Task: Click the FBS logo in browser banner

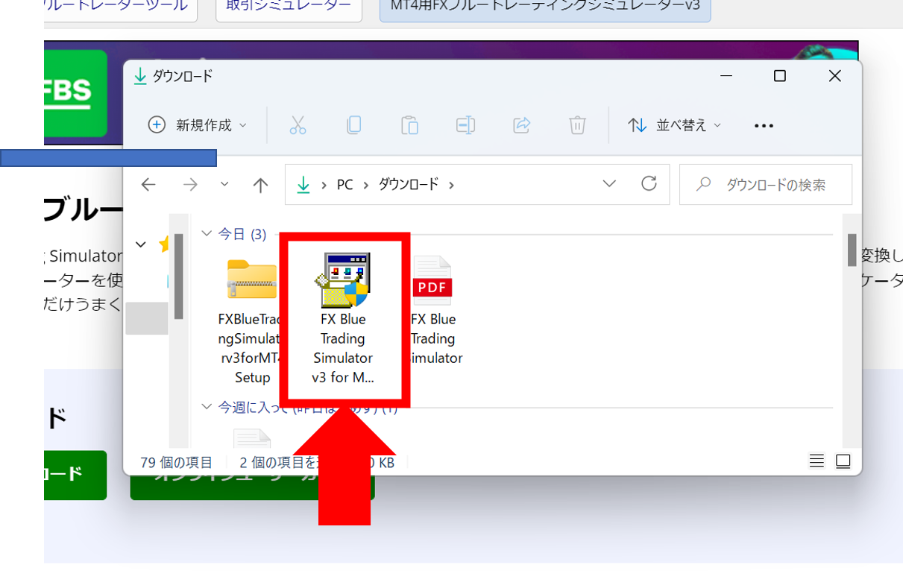Action: [x=76, y=93]
